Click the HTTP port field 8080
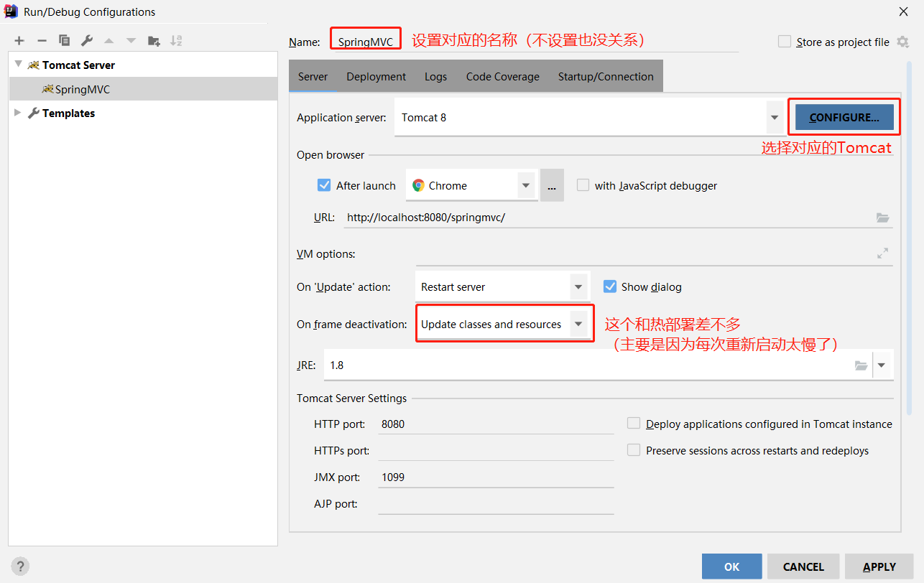 tap(496, 424)
